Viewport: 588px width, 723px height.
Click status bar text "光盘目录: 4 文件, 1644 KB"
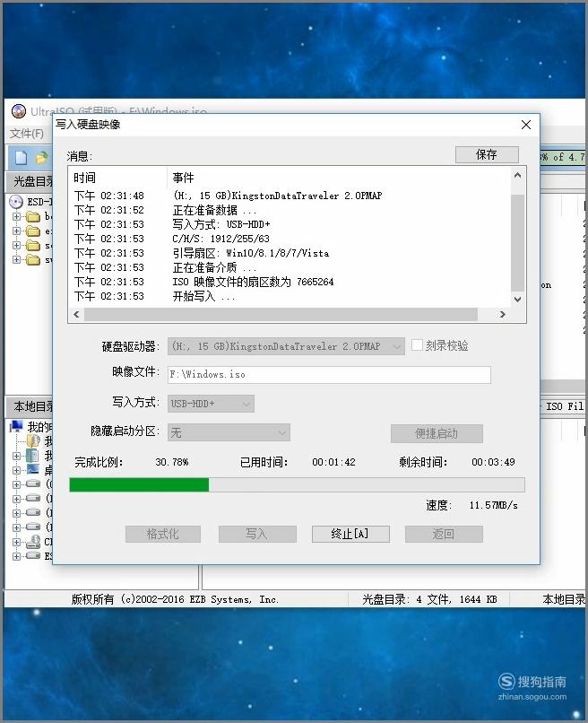(x=429, y=599)
